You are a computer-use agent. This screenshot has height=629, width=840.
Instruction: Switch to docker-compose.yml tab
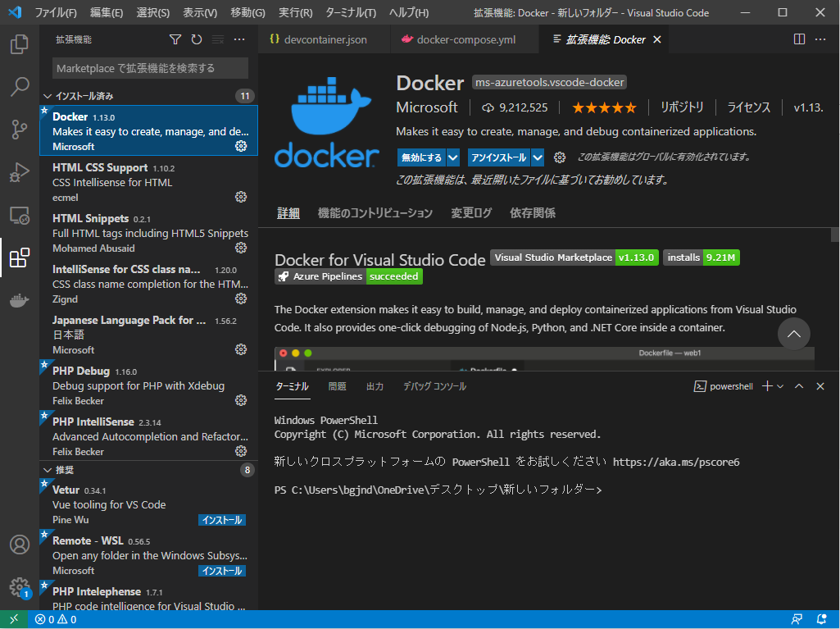click(x=465, y=39)
